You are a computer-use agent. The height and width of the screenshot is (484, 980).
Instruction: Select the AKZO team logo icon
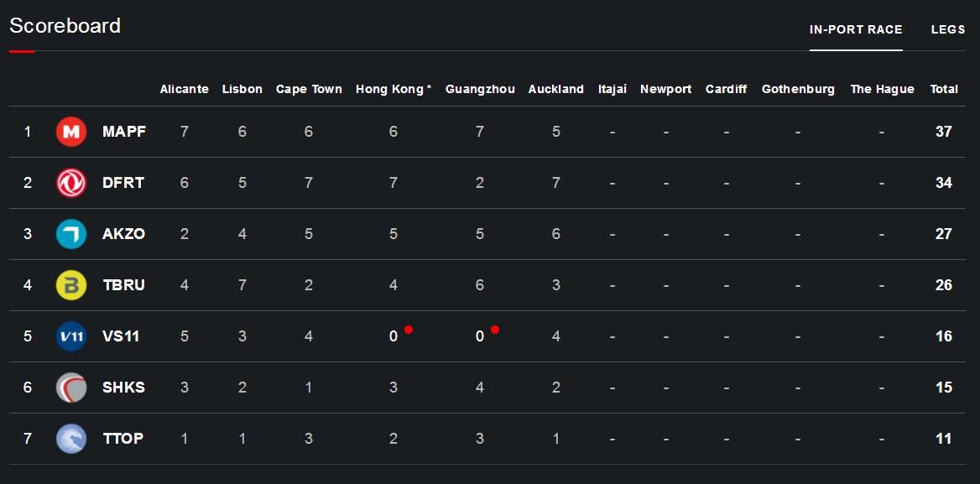pos(71,234)
